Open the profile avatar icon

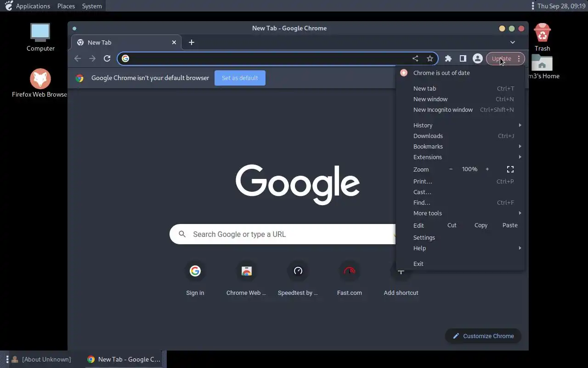tap(477, 58)
